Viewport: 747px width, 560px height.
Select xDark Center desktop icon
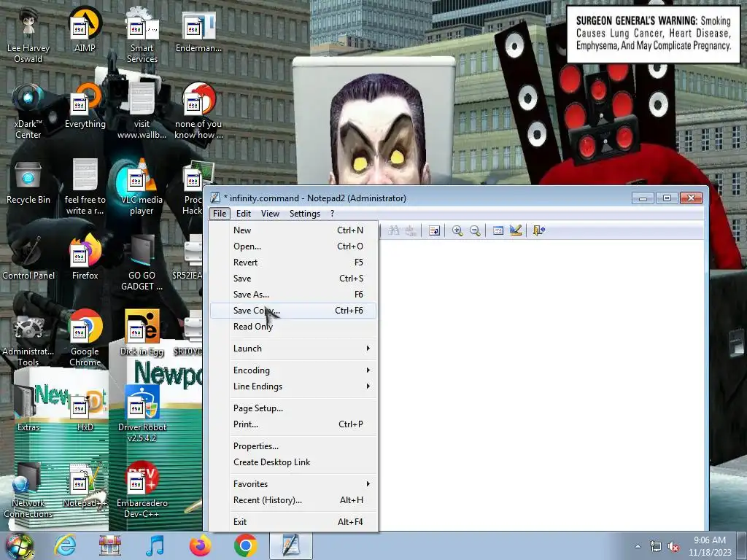click(28, 112)
